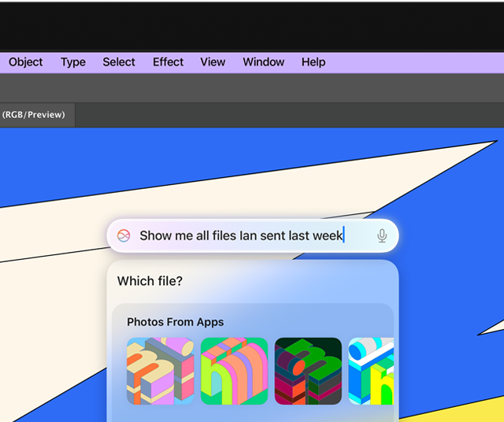This screenshot has height=422, width=504.
Task: Choose the green and pink letter thumbnail
Action: point(234,371)
